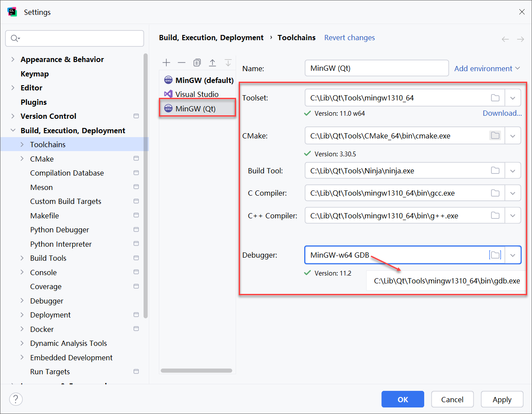The width and height of the screenshot is (532, 414).
Task: Click the toolchain Name field
Action: point(377,68)
